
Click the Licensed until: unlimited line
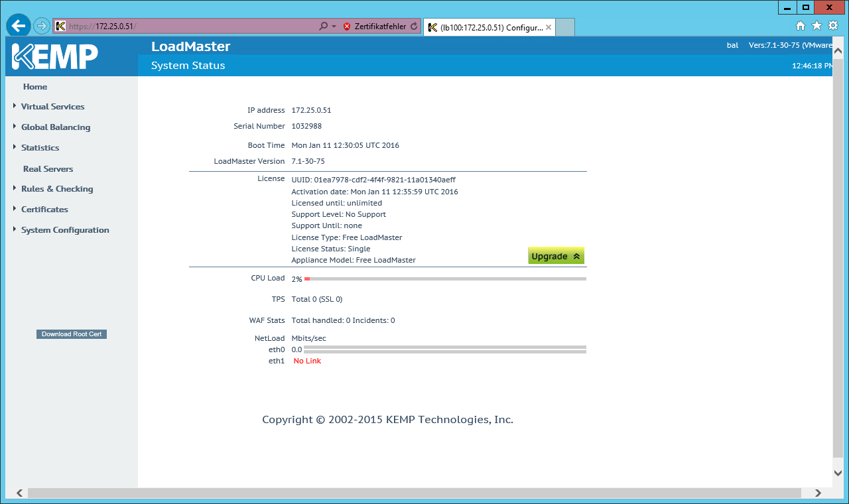[x=337, y=203]
